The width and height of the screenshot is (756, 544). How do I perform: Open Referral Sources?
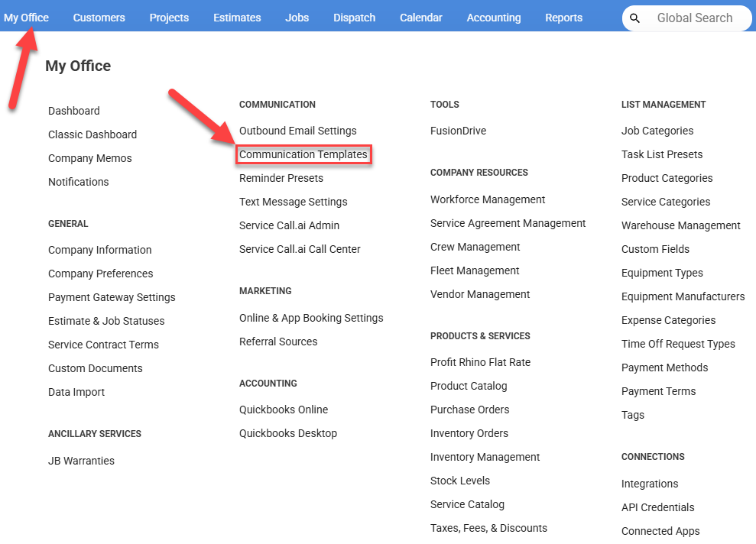tap(278, 341)
